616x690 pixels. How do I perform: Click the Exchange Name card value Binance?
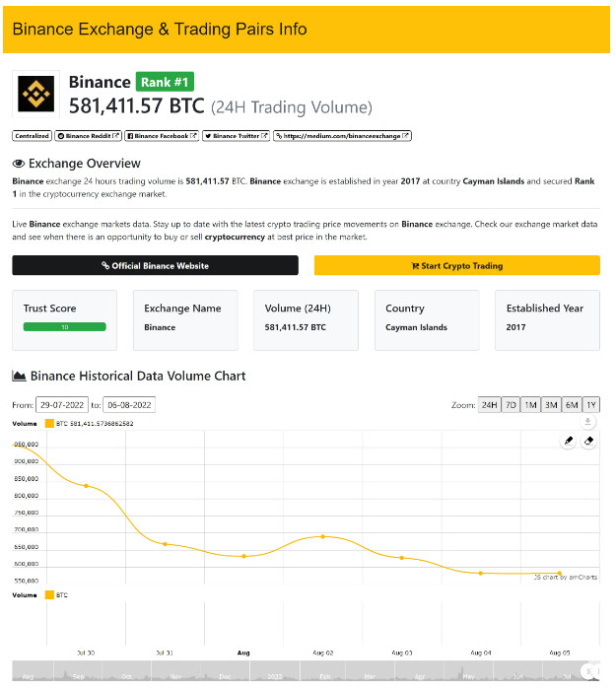pos(160,327)
